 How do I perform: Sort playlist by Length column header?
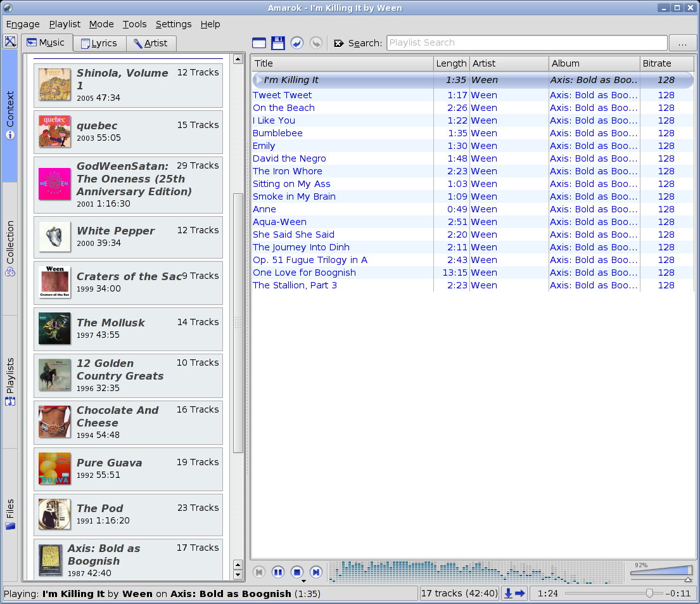pyautogui.click(x=451, y=63)
